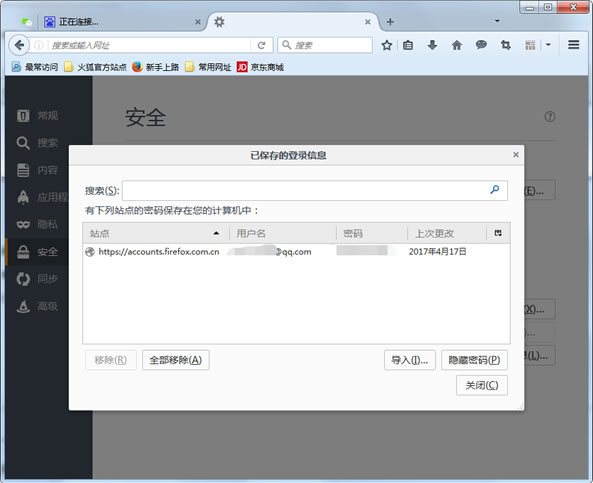Show bookmarks list clipboard icon
593x483 pixels.
(x=408, y=45)
